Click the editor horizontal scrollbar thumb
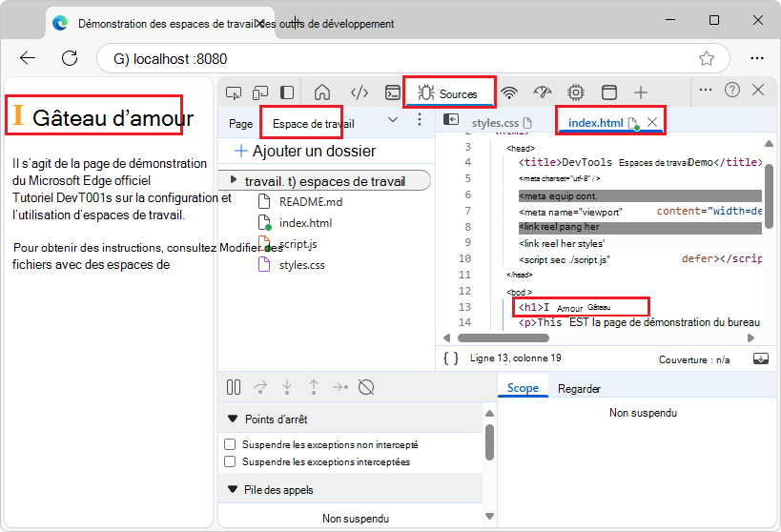This screenshot has height=532, width=781. [x=504, y=338]
